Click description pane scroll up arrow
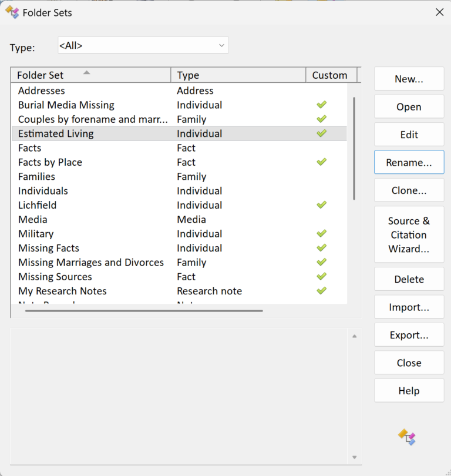The height and width of the screenshot is (476, 451). 354,336
